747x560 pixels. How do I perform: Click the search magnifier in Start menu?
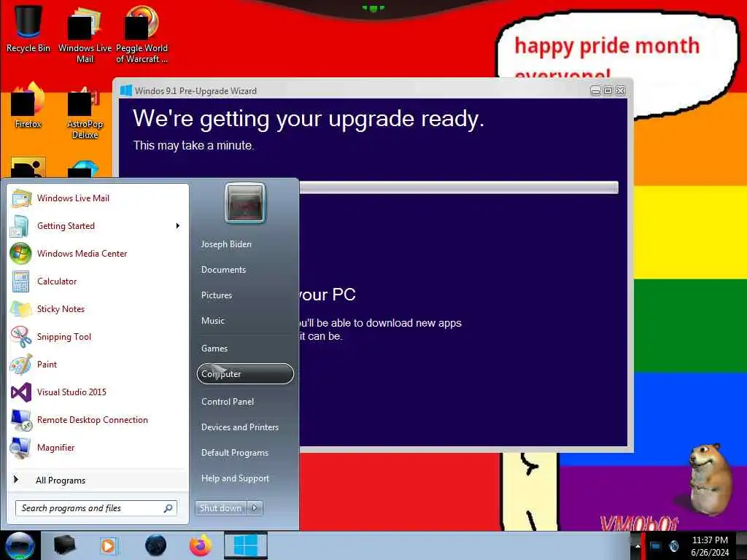[x=169, y=508]
